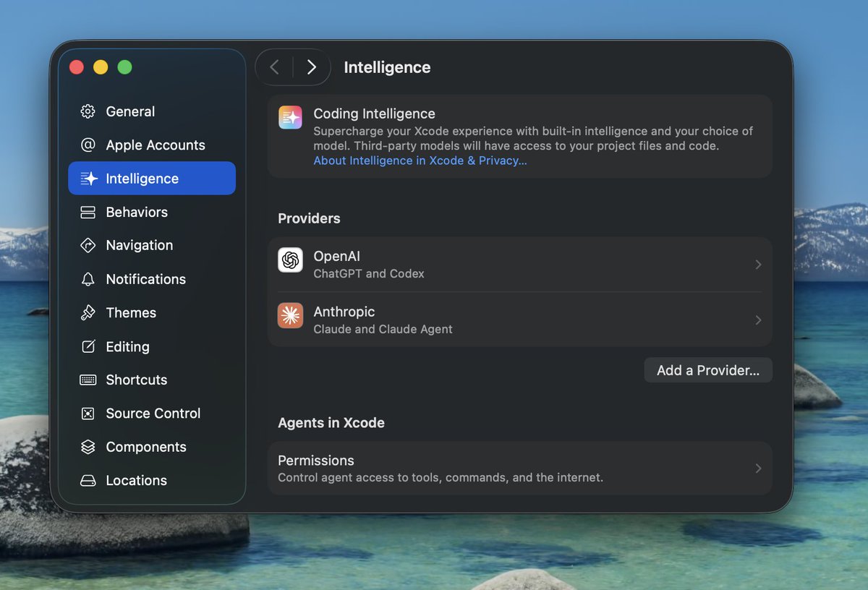This screenshot has height=590, width=868.
Task: Click the Source Control icon
Action: click(88, 414)
